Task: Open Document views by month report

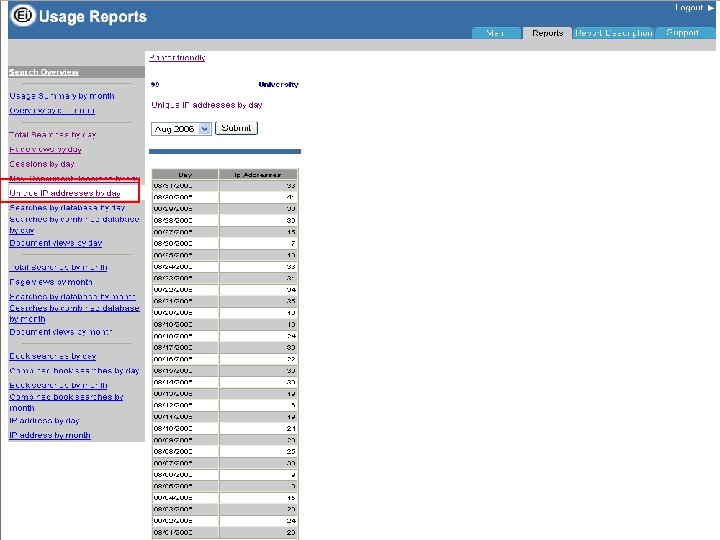Action: (x=61, y=332)
